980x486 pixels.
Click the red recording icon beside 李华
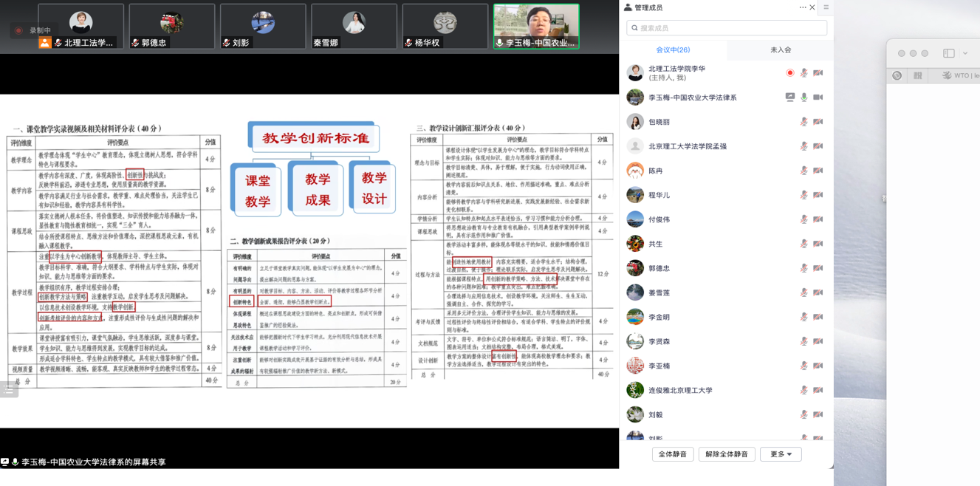coord(789,73)
